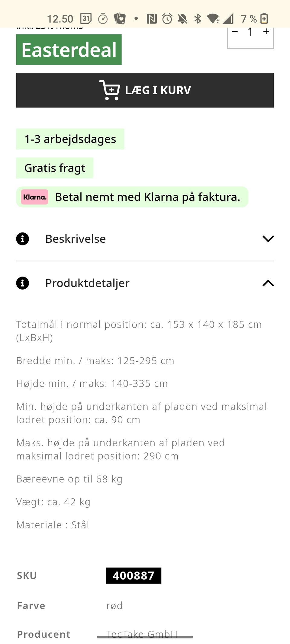This screenshot has height=644, width=290.
Task: Decrease quantity with the minus button
Action: point(235,32)
